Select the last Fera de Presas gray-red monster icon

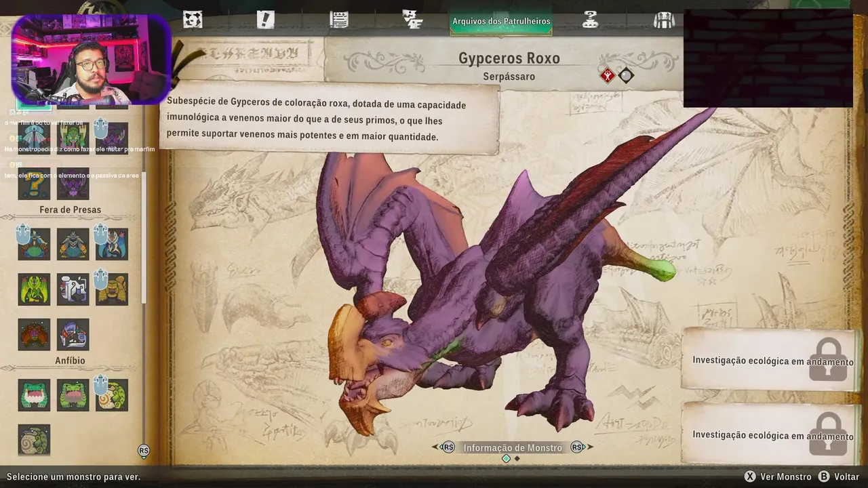(73, 334)
